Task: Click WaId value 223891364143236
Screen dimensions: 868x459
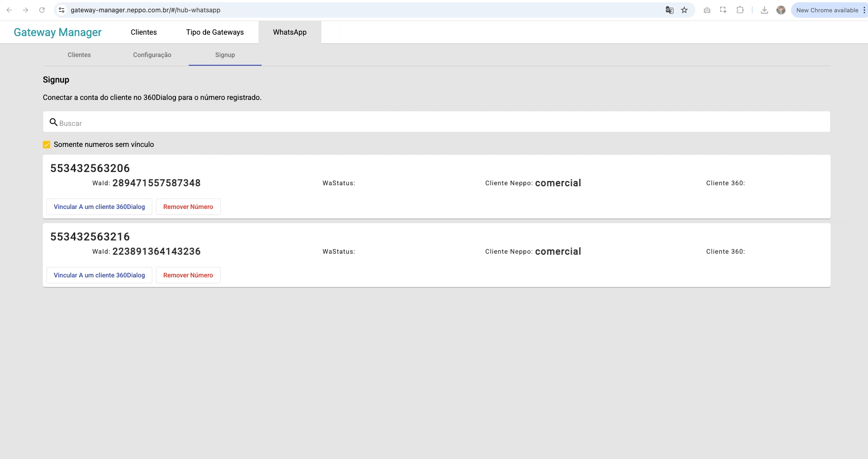Action: 156,251
